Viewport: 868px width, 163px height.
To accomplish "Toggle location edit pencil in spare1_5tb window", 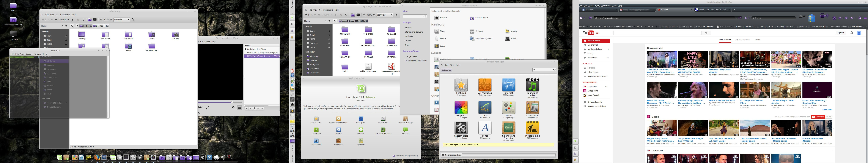I will [x=335, y=21].
